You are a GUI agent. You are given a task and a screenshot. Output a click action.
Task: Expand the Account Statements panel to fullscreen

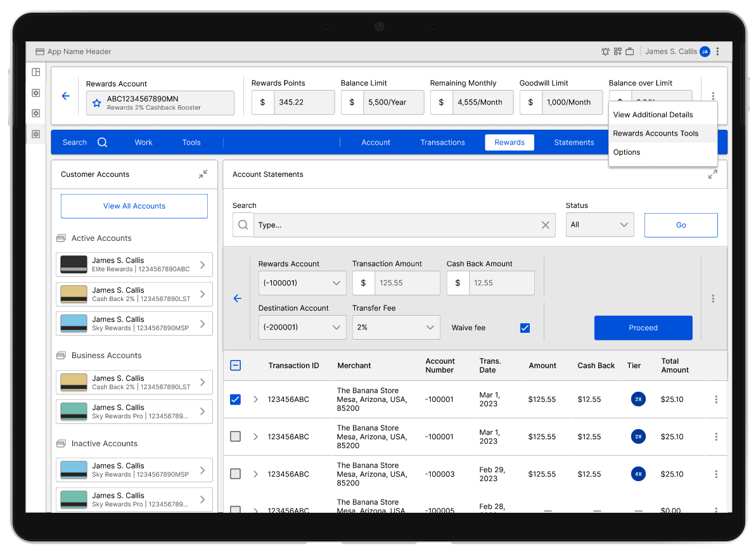coord(713,174)
